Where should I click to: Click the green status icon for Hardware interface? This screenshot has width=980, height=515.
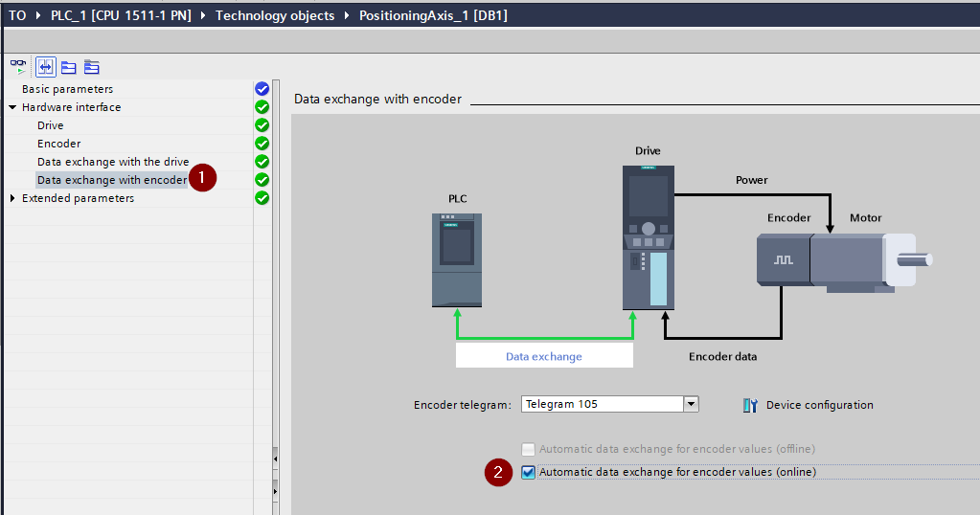click(262, 107)
